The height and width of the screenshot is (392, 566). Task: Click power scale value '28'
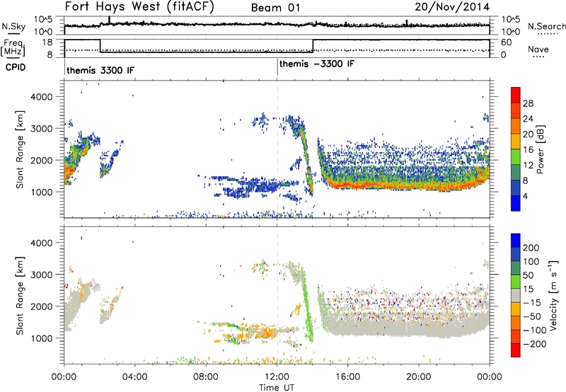click(528, 103)
